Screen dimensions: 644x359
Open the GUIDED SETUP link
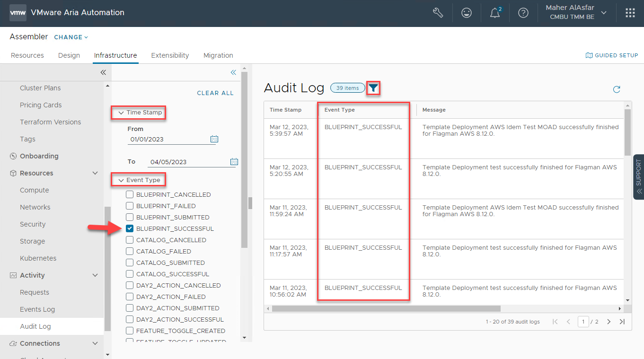click(x=612, y=55)
